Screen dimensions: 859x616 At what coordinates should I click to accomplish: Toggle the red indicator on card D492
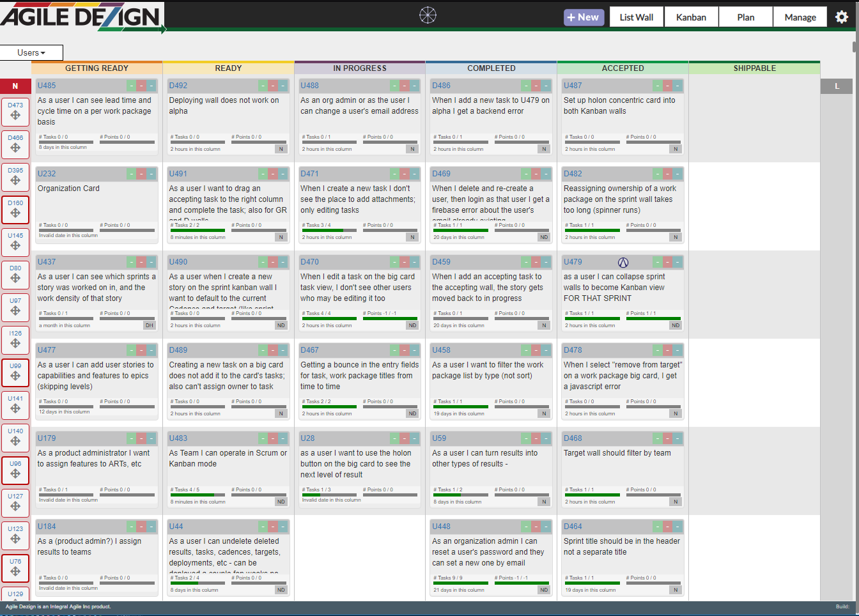273,86
